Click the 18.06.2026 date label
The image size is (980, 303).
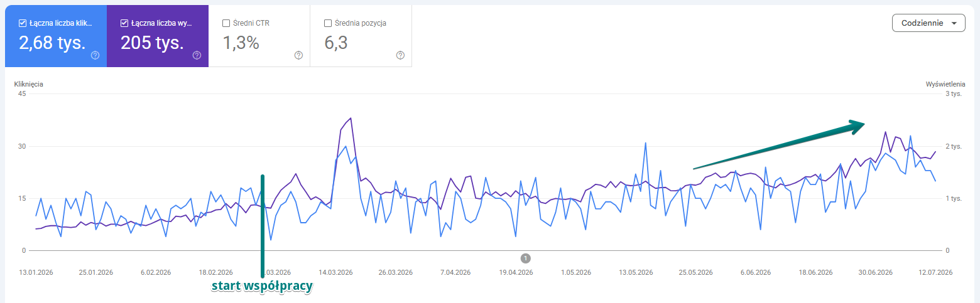[815, 272]
